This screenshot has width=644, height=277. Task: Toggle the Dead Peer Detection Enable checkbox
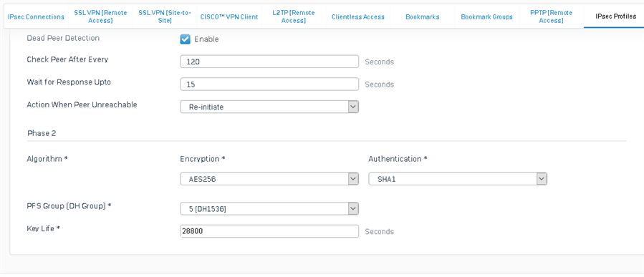(186, 39)
